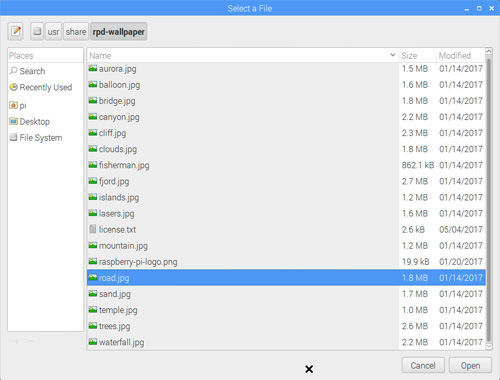Screen dimensions: 500x380
Task: Maximize the Select a File window
Action: tap(479, 8)
